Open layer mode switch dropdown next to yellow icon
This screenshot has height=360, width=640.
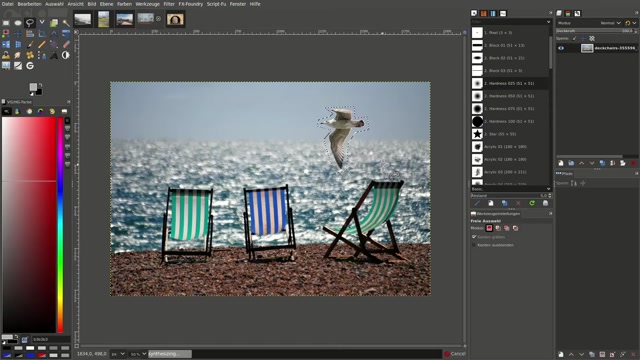[634, 23]
